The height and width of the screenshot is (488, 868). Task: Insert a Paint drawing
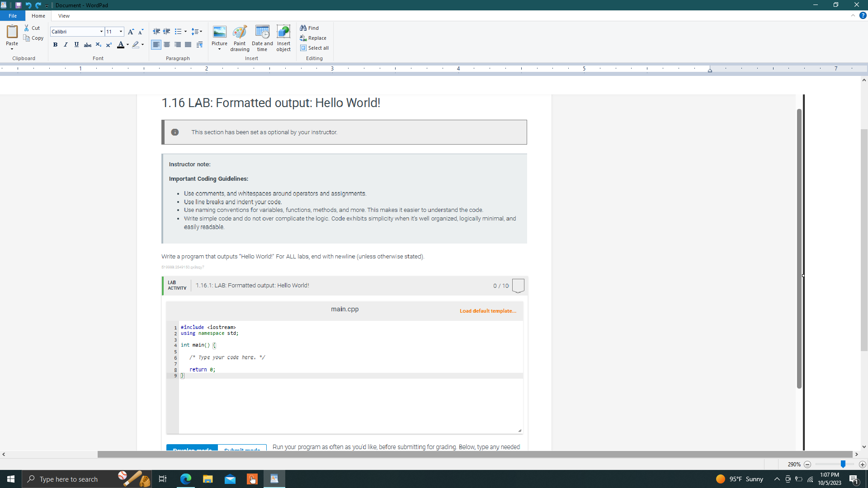tap(240, 38)
